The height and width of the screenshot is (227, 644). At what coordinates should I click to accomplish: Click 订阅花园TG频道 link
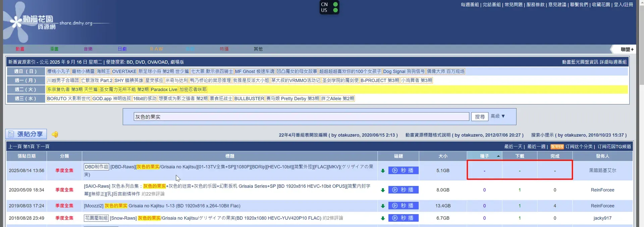tap(614, 147)
